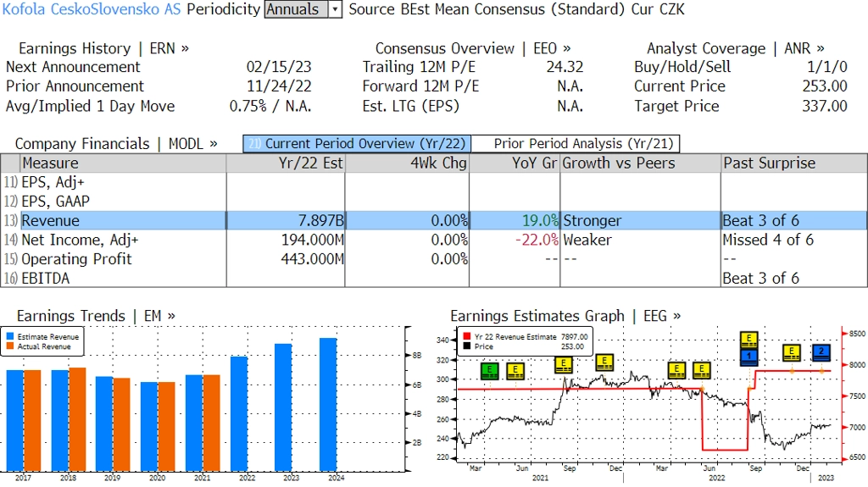This screenshot has width=868, height=487.
Task: Click Target Price value 337.00
Action: 825,106
